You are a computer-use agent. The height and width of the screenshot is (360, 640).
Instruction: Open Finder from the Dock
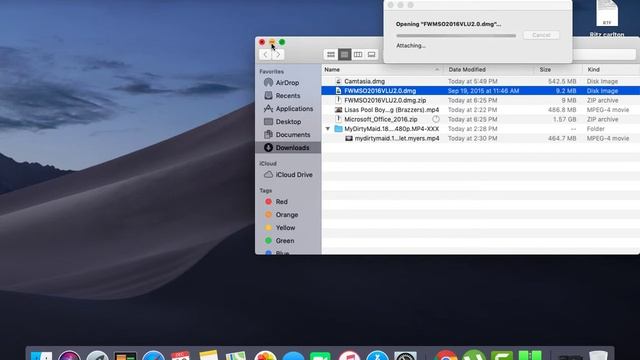41,356
